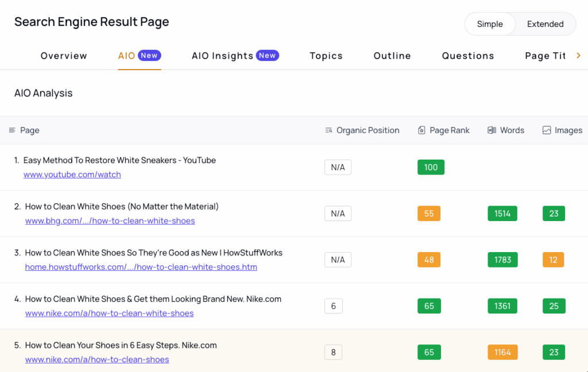Screen dimensions: 588x372
Task: Click the Organic Position 8 cell
Action: click(x=334, y=352)
